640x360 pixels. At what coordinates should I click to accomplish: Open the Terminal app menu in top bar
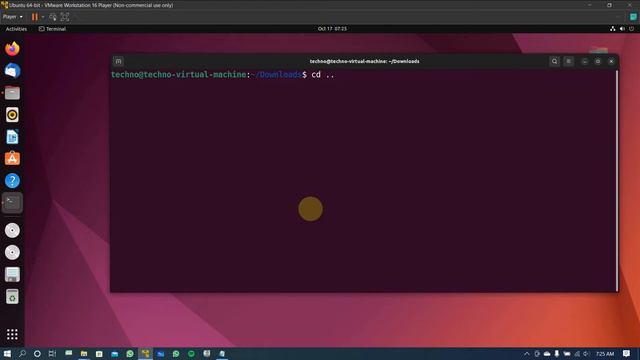tap(52, 29)
